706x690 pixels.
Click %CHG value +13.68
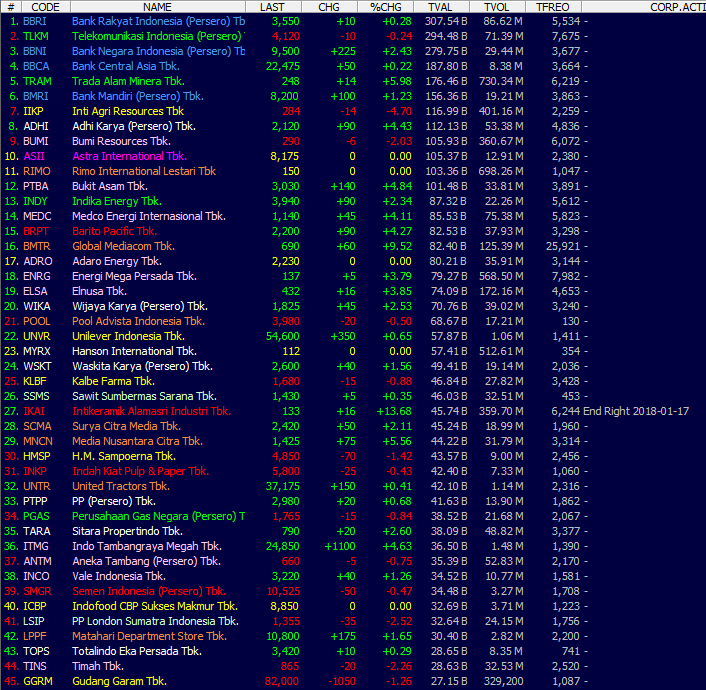(394, 411)
